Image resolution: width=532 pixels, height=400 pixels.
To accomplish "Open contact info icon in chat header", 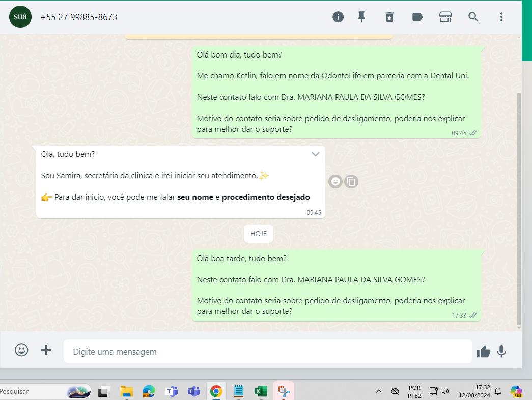I will pos(338,17).
